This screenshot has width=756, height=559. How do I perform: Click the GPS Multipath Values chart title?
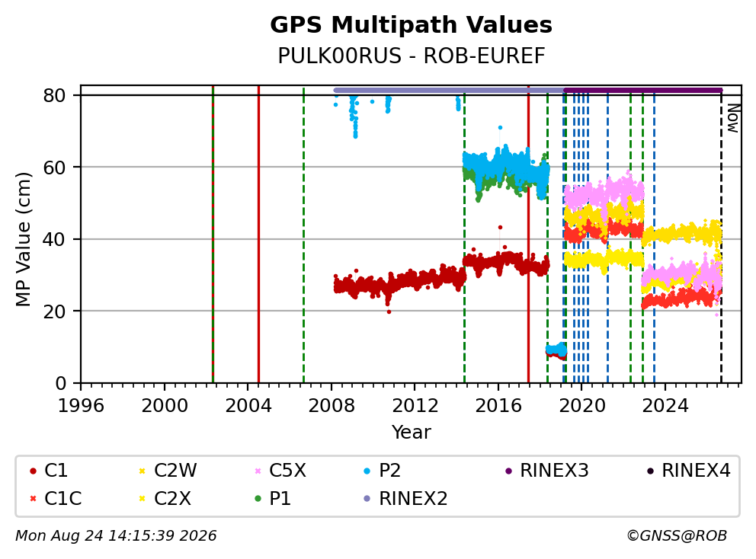tap(411, 25)
